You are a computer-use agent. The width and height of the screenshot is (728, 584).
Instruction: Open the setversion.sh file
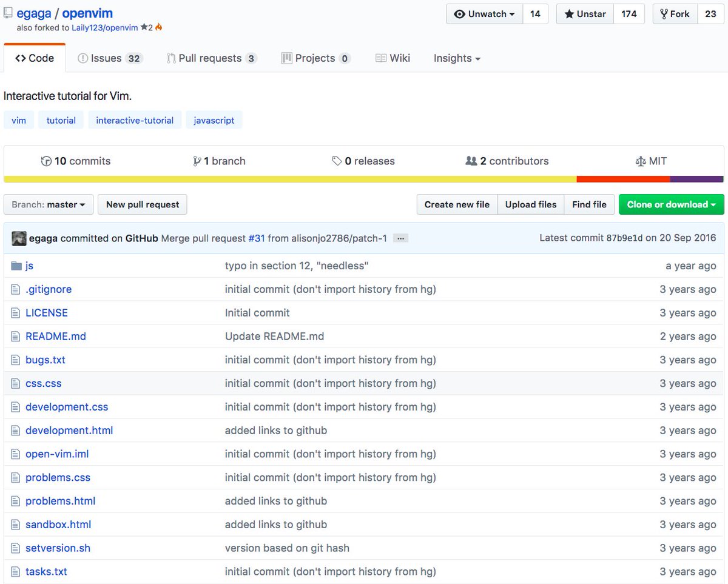[58, 548]
